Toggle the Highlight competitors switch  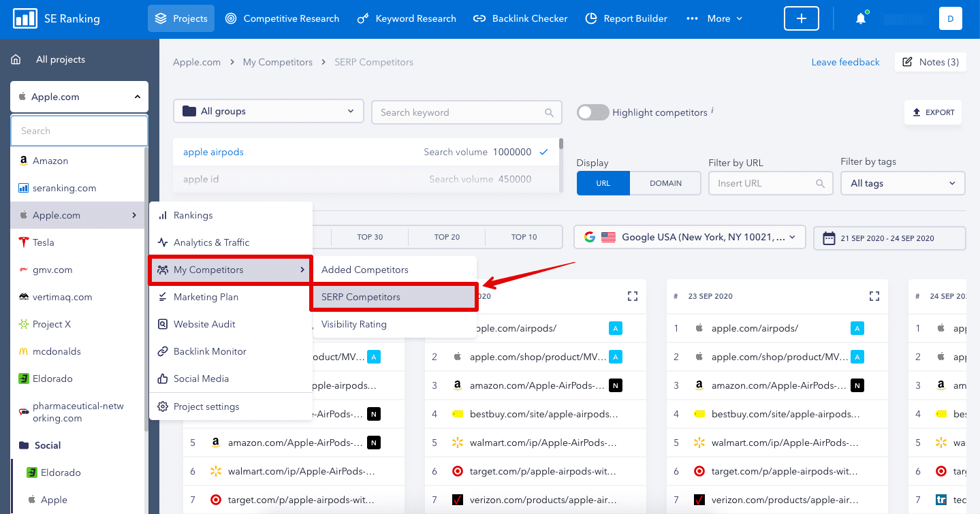coord(592,112)
